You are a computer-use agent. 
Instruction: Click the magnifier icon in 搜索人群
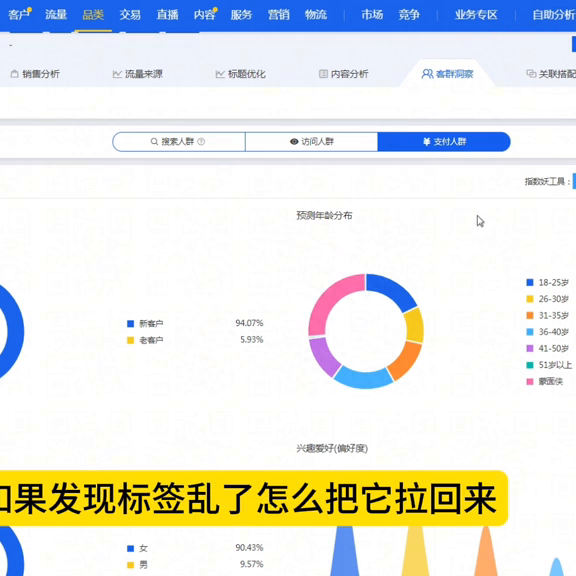pyautogui.click(x=154, y=141)
